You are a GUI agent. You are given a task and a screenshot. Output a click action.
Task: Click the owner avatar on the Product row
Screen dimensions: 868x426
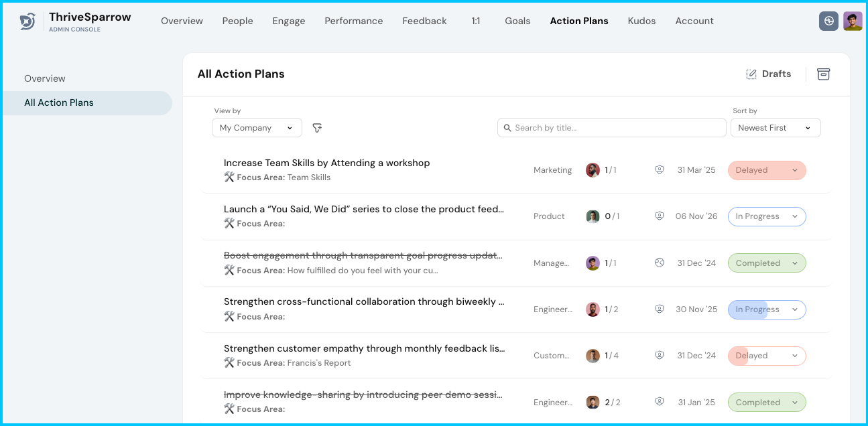pyautogui.click(x=593, y=216)
